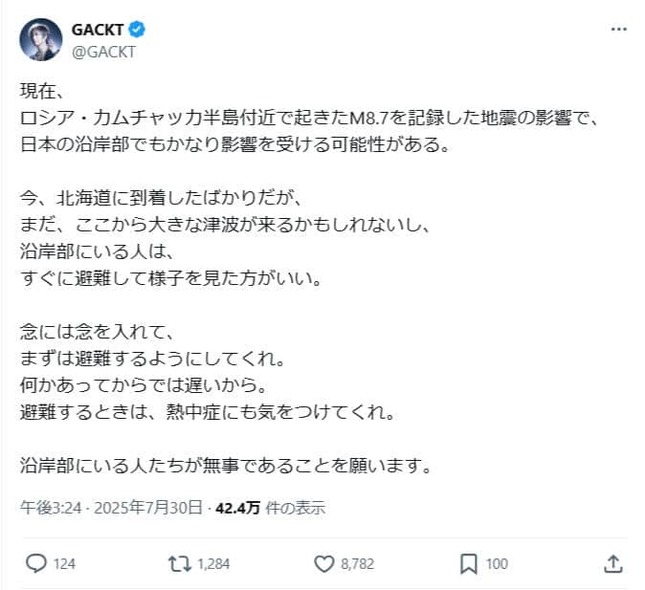Open GACKT's profile picture
This screenshot has height=590, width=645.
click(x=40, y=40)
